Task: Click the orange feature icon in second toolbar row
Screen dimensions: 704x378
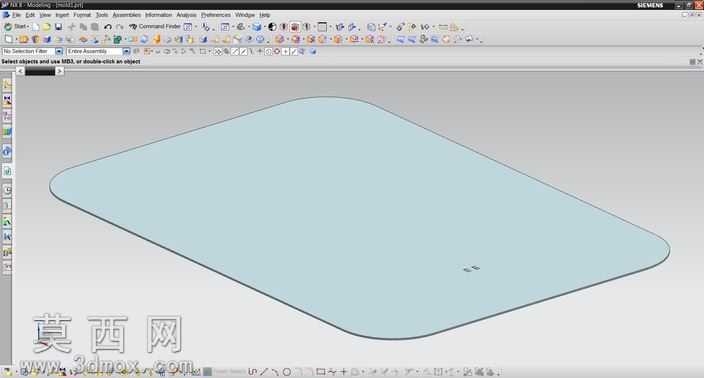Action: [156, 40]
